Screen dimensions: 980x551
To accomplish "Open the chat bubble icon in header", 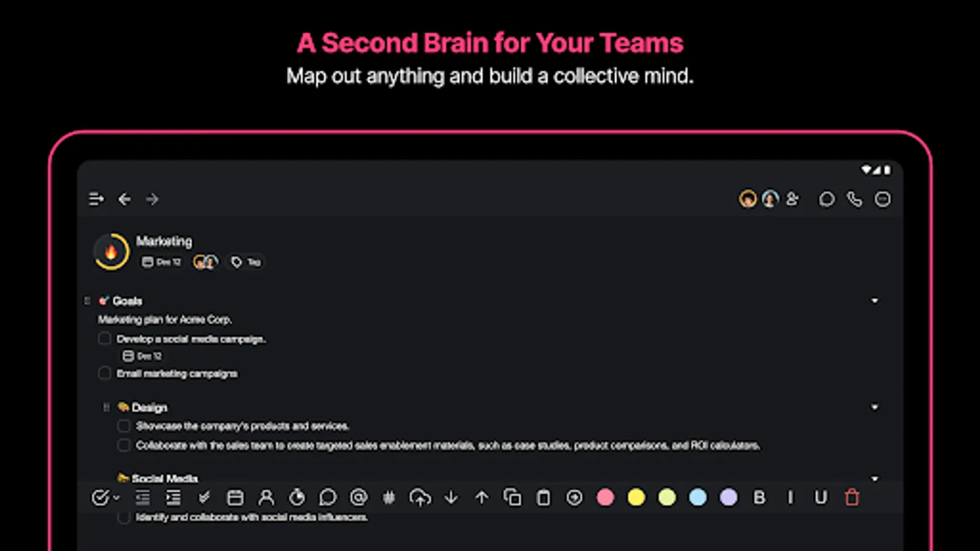I will pyautogui.click(x=827, y=199).
